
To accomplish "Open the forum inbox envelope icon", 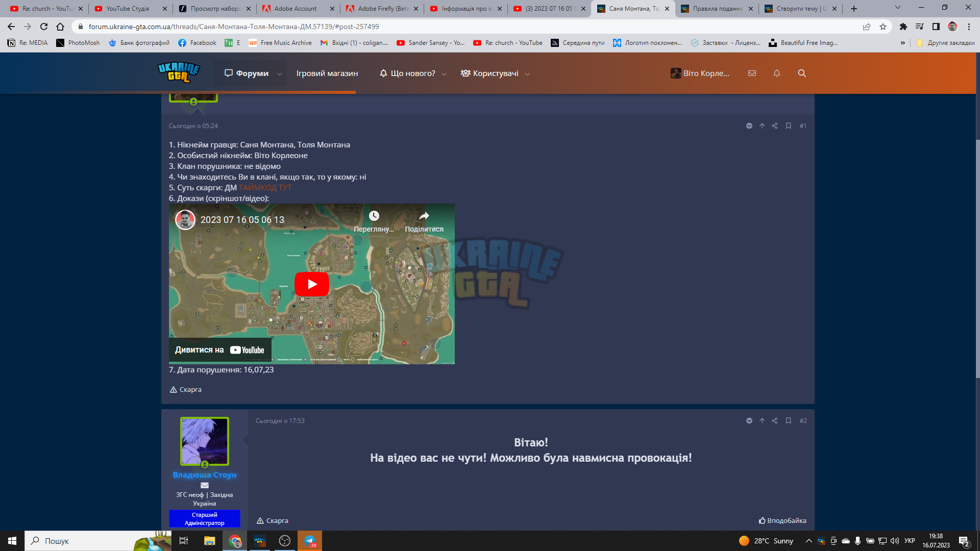I will [x=752, y=73].
